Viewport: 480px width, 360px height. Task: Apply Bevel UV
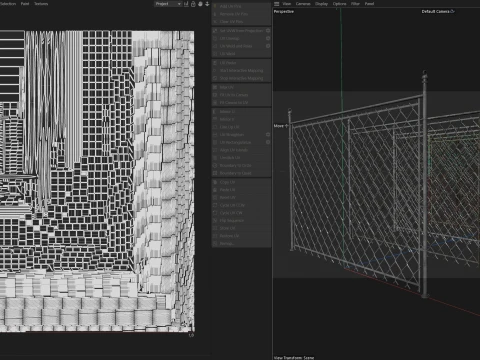point(241,197)
